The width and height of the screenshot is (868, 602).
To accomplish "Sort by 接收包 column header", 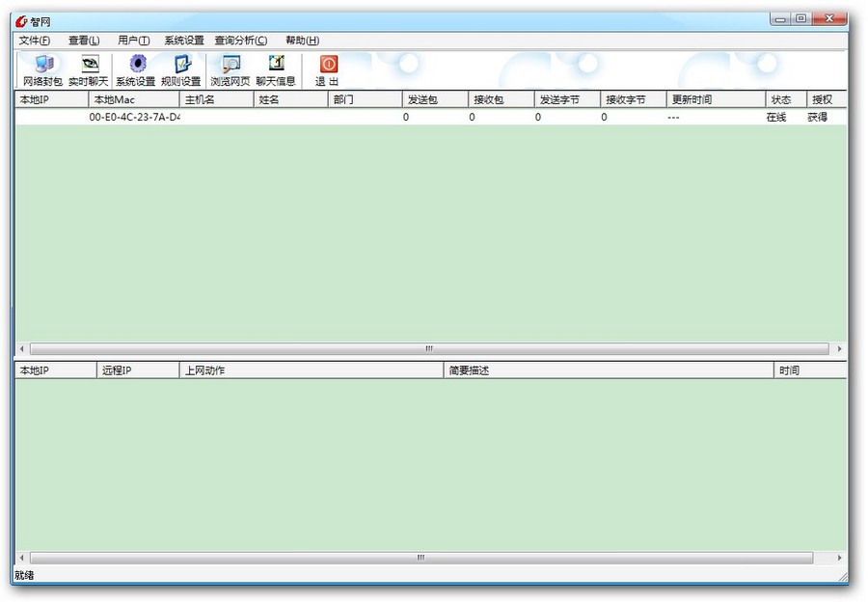I will [501, 99].
